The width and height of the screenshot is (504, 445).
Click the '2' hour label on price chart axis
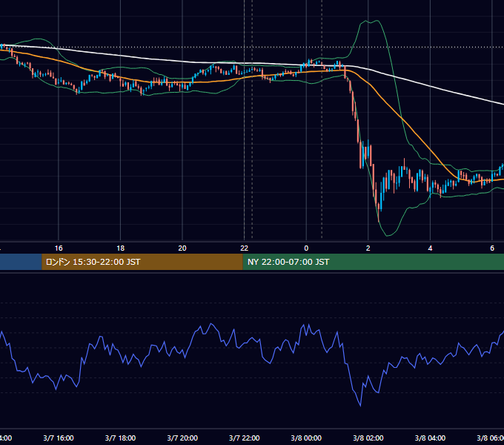point(368,248)
